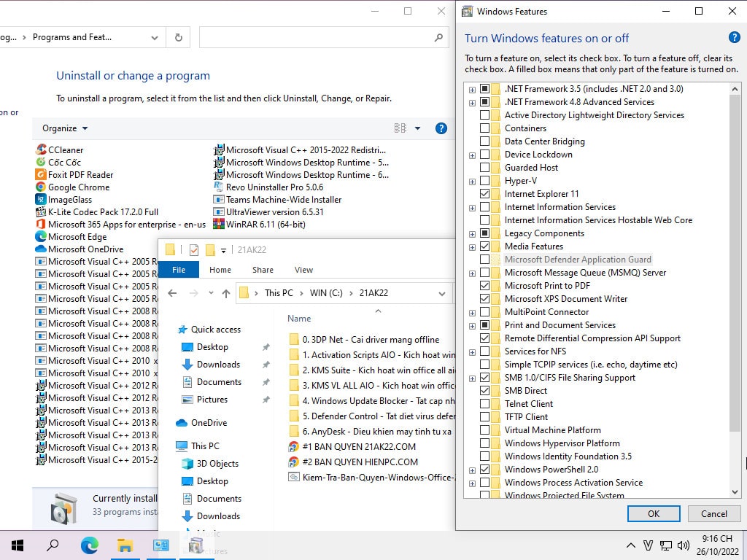Click the Google Chrome program icon
This screenshot has height=560, width=747.
point(41,187)
